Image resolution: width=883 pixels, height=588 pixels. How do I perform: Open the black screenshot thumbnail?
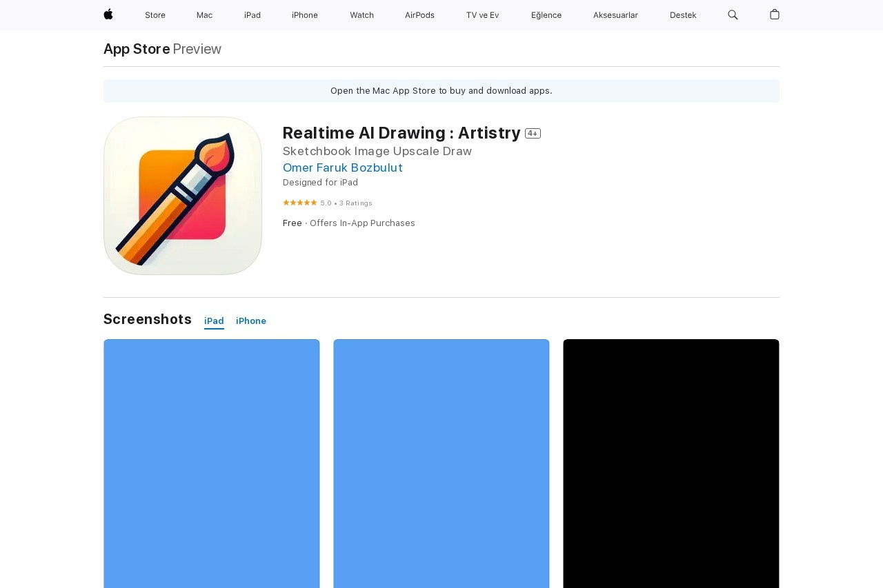pos(671,463)
